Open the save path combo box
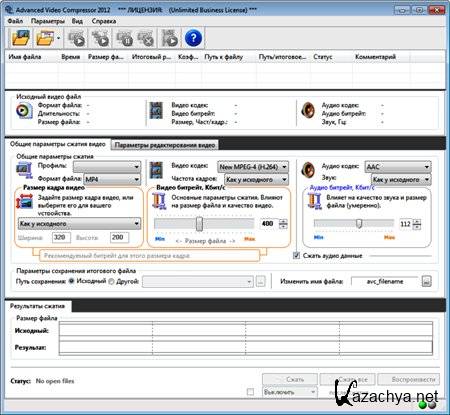450x415 pixels. click(198, 282)
